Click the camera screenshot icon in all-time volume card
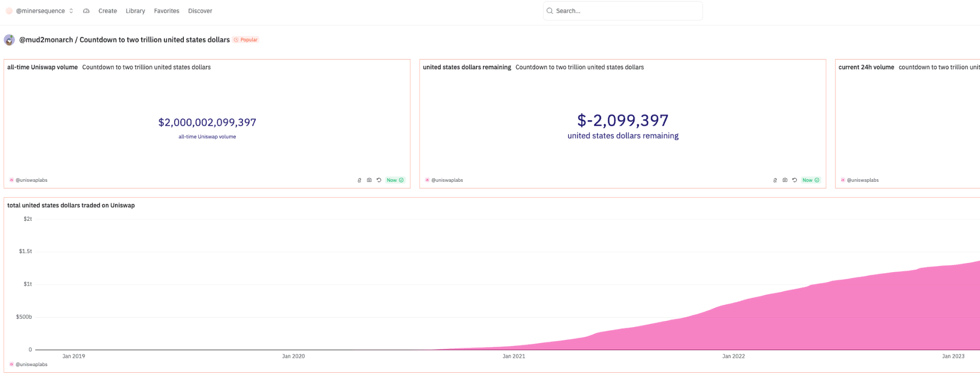Image resolution: width=980 pixels, height=381 pixels. pos(369,180)
